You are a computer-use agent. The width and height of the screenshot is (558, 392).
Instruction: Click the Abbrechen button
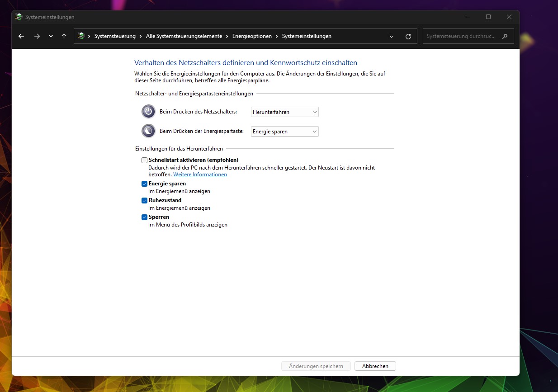point(375,366)
